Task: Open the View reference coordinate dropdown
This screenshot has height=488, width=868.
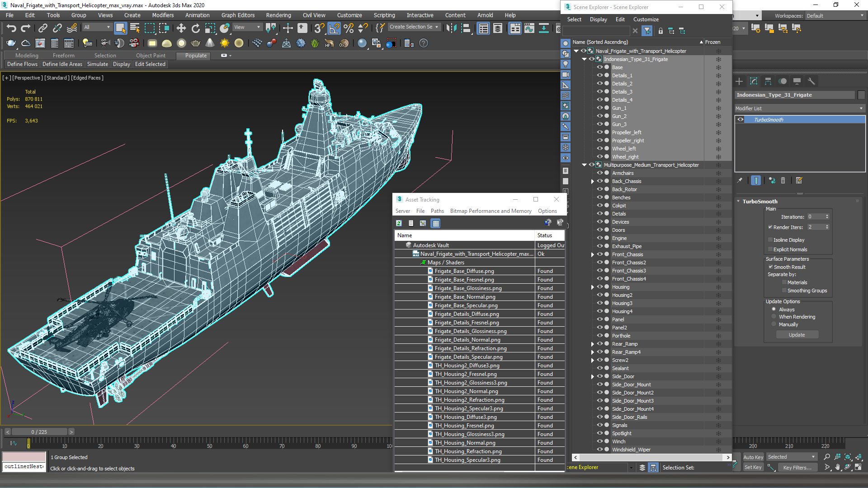Action: tap(246, 27)
